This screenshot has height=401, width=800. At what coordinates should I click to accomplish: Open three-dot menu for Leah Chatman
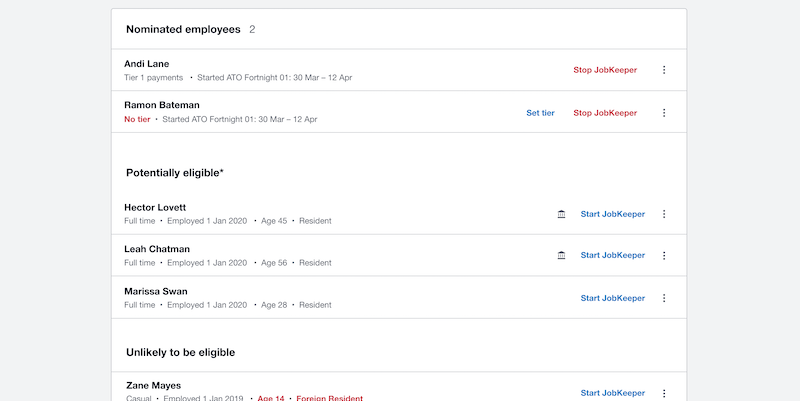pos(664,256)
